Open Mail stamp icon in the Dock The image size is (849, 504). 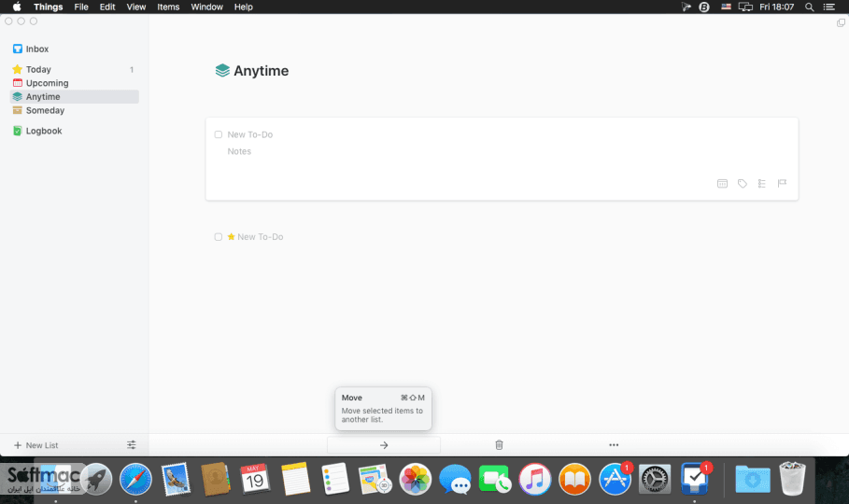[x=176, y=479]
